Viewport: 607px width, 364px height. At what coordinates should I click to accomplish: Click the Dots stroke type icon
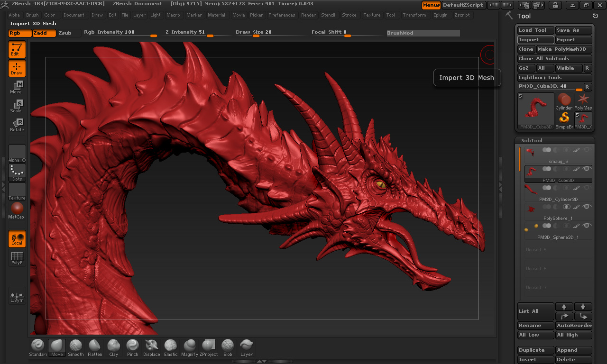tap(17, 172)
